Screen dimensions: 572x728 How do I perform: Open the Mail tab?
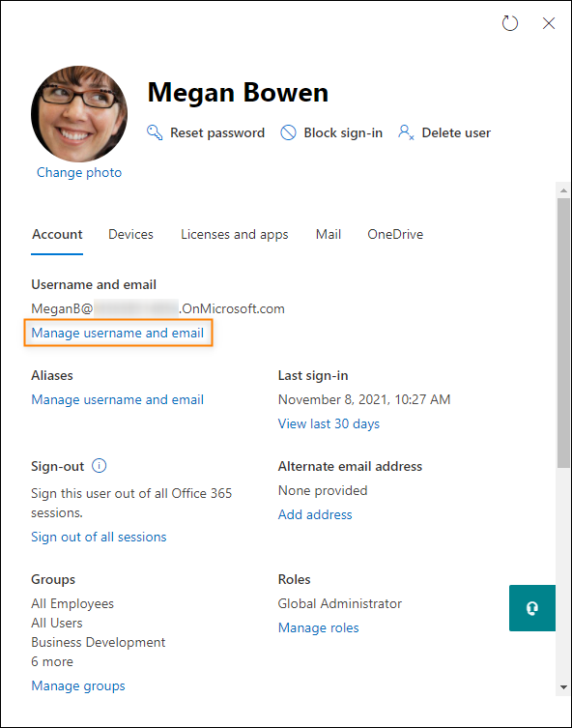[329, 235]
